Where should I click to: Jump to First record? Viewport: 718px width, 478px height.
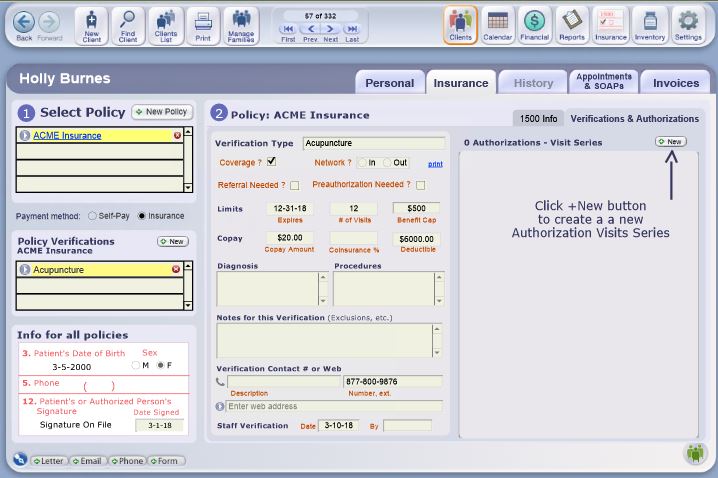[288, 29]
